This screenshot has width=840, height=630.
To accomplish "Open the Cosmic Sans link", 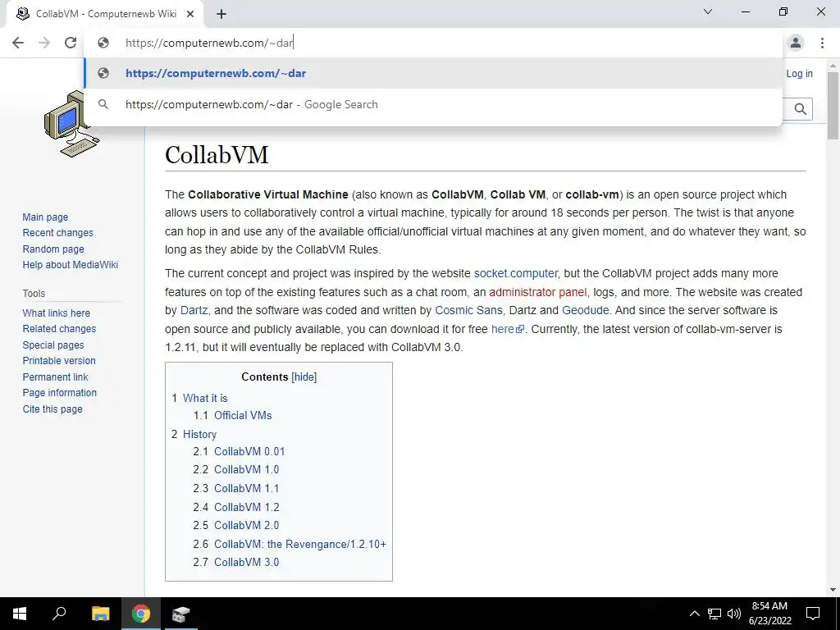I will pyautogui.click(x=468, y=310).
